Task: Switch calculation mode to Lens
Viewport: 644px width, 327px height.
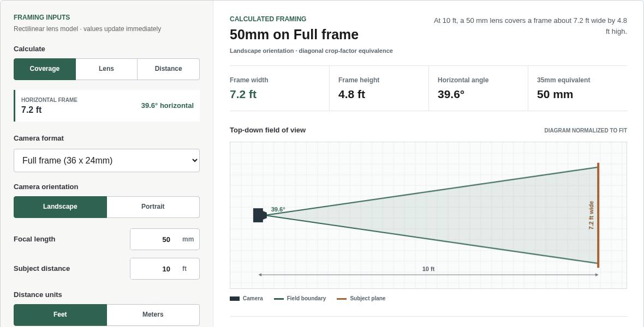Action: [106, 69]
